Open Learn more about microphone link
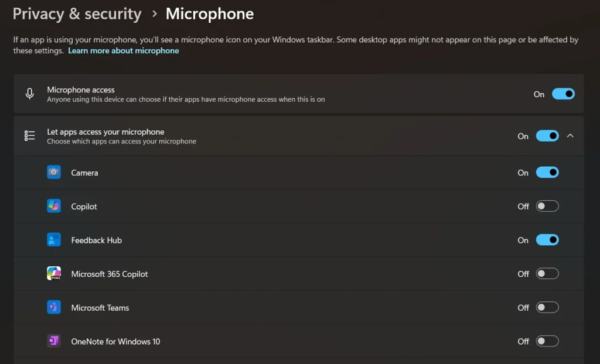600x364 pixels. pos(123,51)
